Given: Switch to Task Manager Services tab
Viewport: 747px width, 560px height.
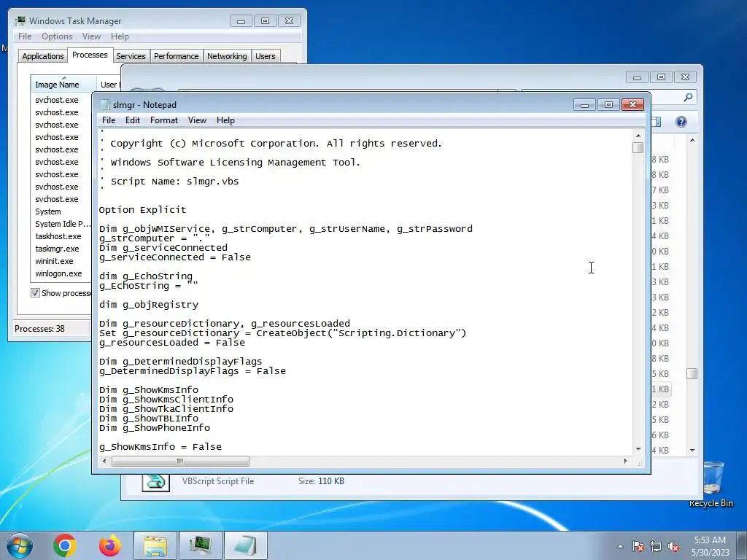Looking at the screenshot, I should click(131, 56).
